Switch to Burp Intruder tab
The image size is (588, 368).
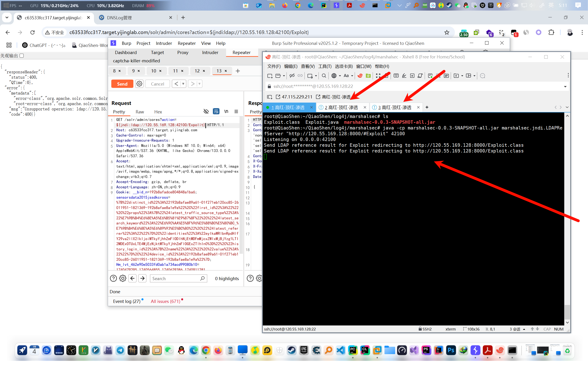pyautogui.click(x=210, y=52)
